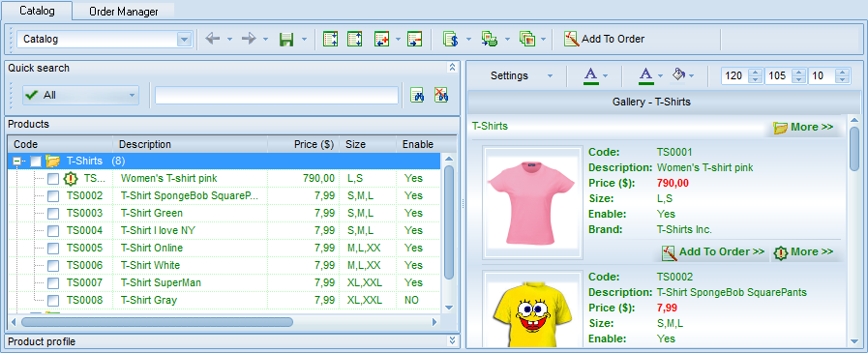This screenshot has height=353, width=868.
Task: Check the TS0002 product checkbox
Action: point(53,196)
